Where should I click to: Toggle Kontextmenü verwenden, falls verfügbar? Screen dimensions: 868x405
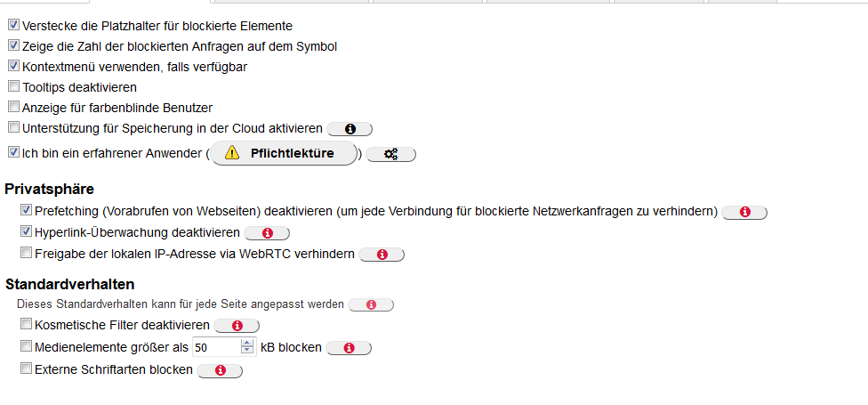(13, 67)
